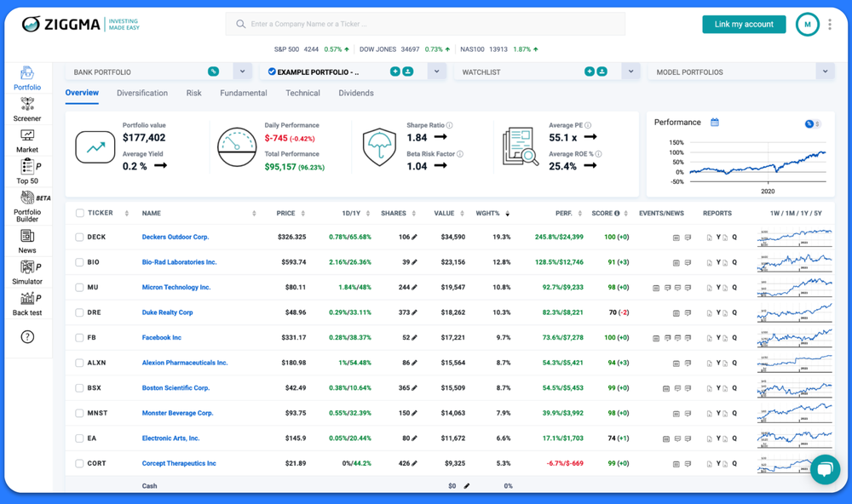Click the user avatar M
The width and height of the screenshot is (852, 504).
pyautogui.click(x=808, y=25)
